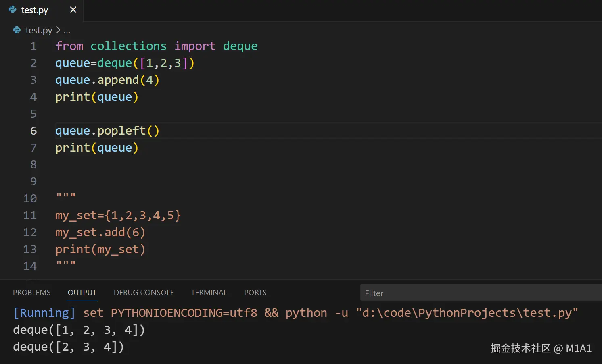
Task: Click 'PYTHONIOENCODING=utf8' in output command
Action: click(184, 313)
